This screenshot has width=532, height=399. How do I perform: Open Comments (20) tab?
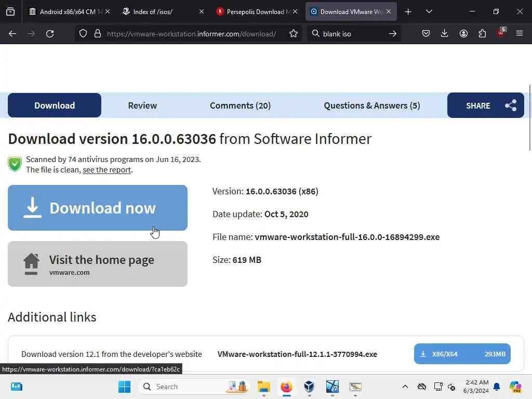[240, 105]
